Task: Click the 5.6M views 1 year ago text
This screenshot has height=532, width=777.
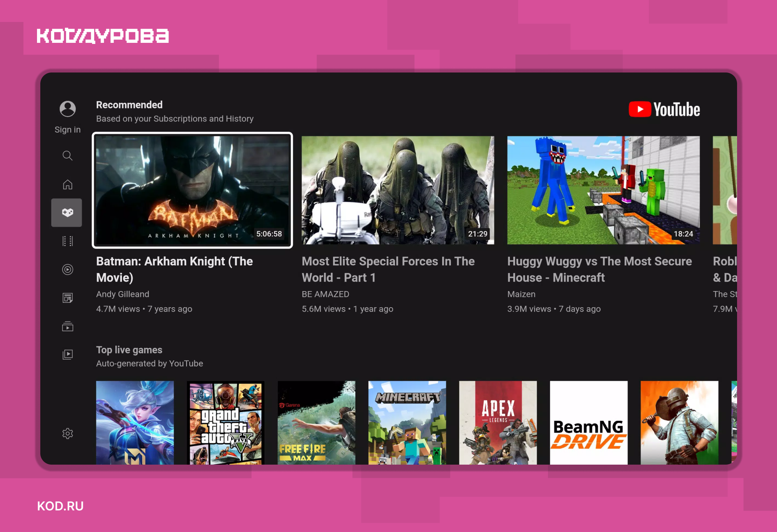Action: click(347, 309)
